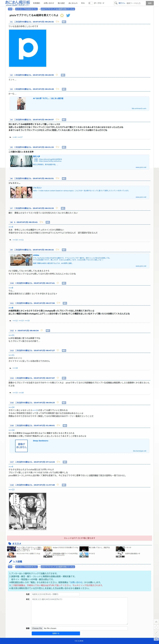This screenshot has width=159, height=644.
Task: Click the top TOP breadcrumb
Action: 10,9
